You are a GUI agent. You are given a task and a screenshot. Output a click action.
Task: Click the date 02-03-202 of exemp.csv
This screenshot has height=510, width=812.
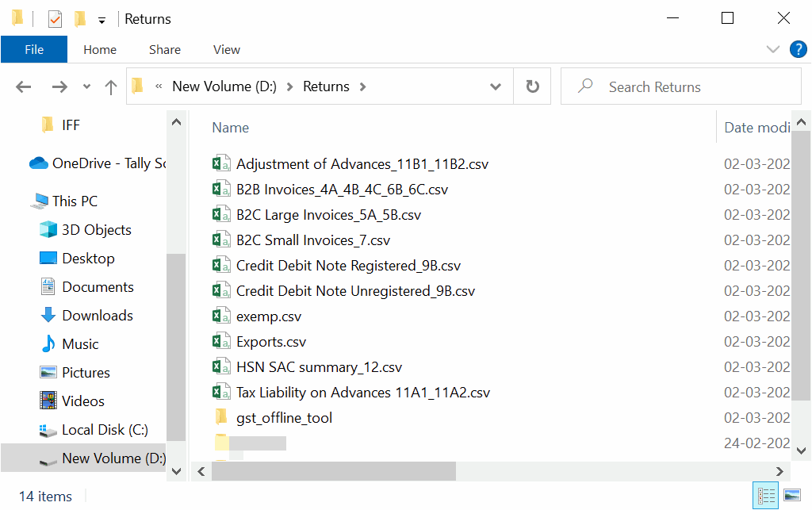tap(756, 316)
